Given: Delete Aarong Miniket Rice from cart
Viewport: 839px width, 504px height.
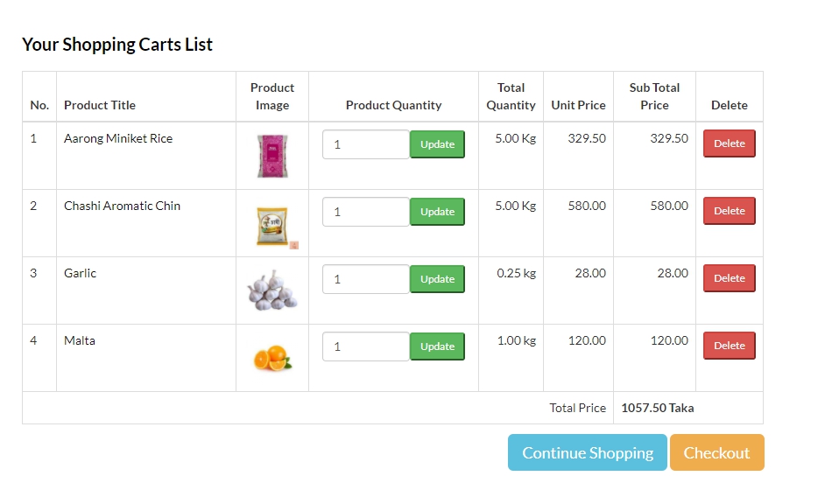Looking at the screenshot, I should pyautogui.click(x=729, y=143).
